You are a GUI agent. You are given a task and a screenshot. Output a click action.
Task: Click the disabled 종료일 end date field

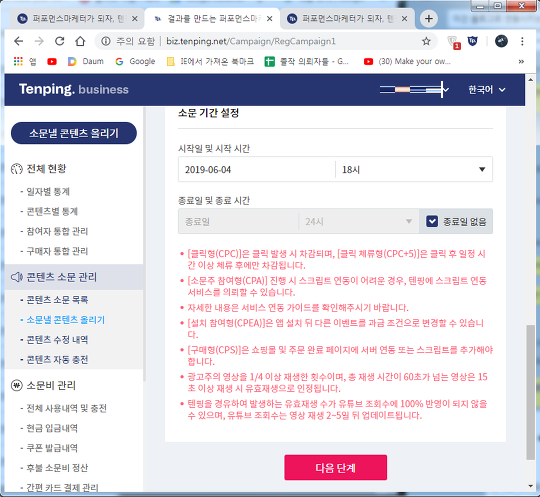point(238,221)
